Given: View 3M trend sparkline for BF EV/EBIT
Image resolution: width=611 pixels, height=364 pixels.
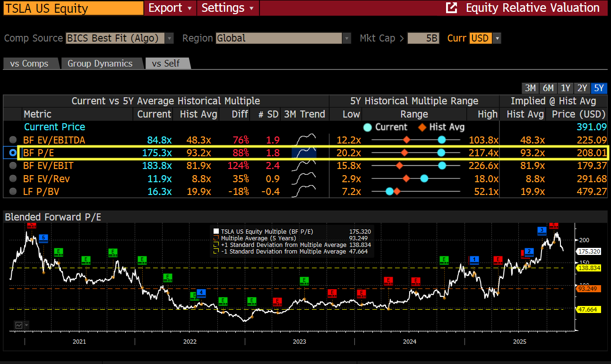Looking at the screenshot, I should tap(305, 166).
